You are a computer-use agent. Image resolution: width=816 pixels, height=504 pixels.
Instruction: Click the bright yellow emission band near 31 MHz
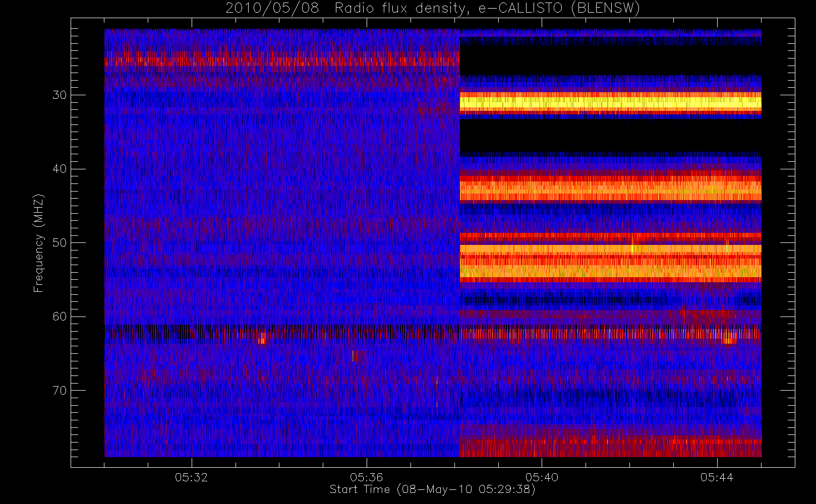[x=610, y=104]
